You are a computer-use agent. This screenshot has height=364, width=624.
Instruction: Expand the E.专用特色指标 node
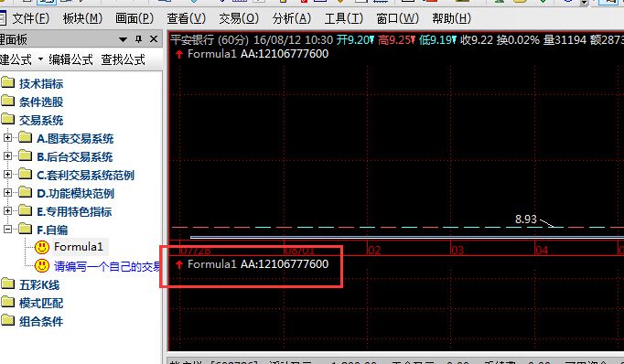pos(7,211)
